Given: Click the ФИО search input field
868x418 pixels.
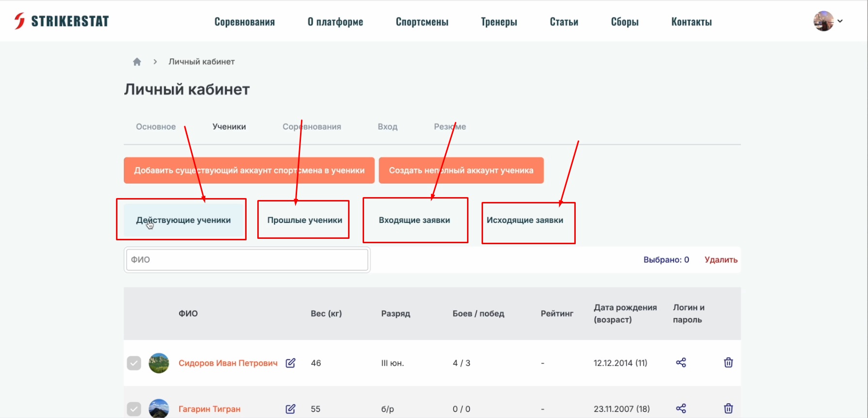Looking at the screenshot, I should 247,260.
